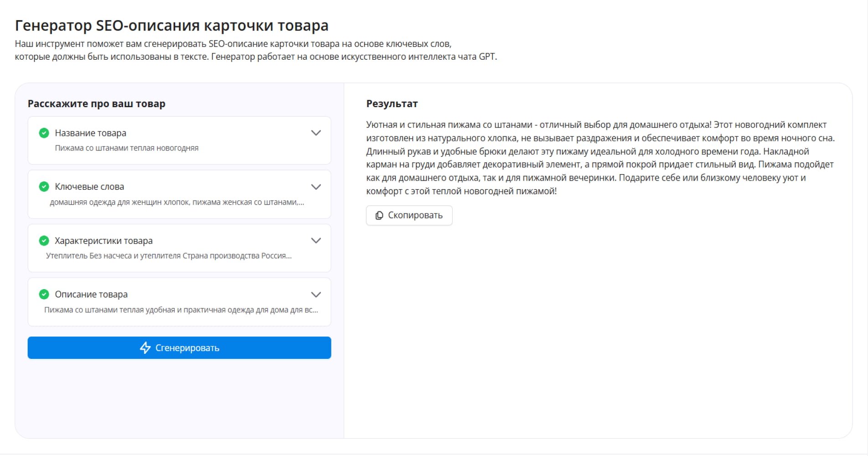Click the characteristics preview starting 'Утеплитель Без начеса'

coord(169,256)
